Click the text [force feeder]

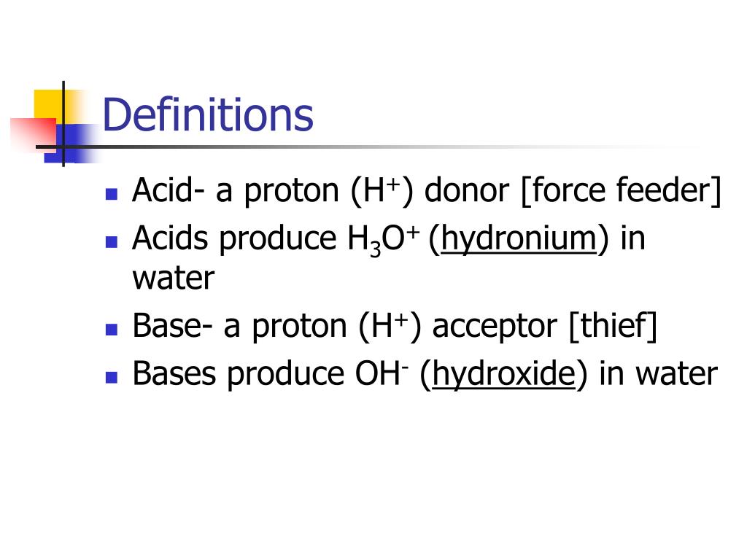point(622,191)
